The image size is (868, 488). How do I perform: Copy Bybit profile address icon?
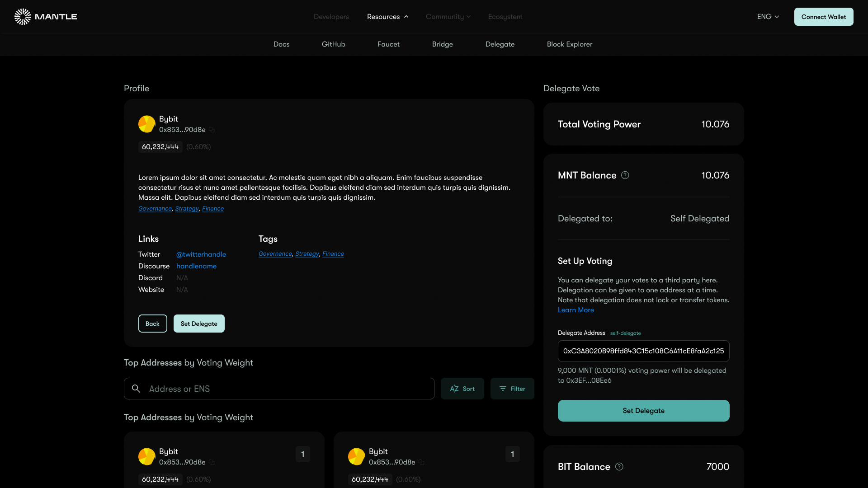(212, 130)
